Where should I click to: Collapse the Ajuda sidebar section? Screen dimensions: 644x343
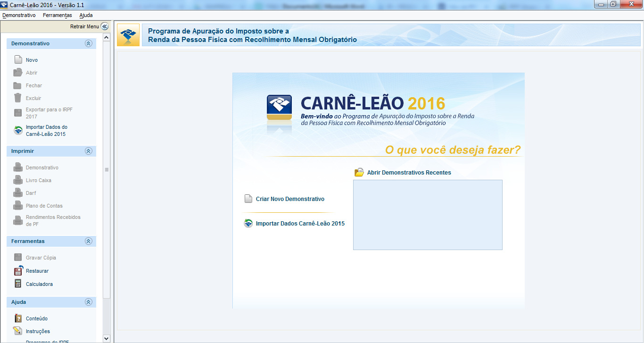[88, 302]
